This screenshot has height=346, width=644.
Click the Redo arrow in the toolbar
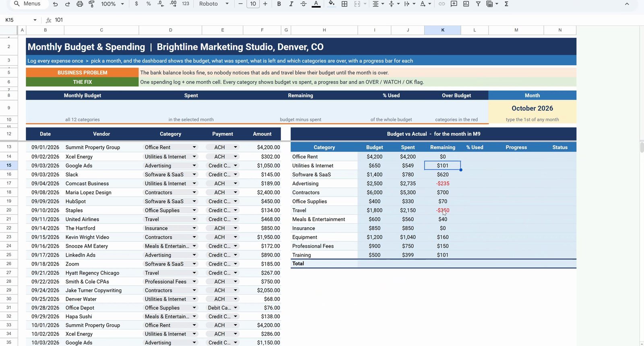68,4
